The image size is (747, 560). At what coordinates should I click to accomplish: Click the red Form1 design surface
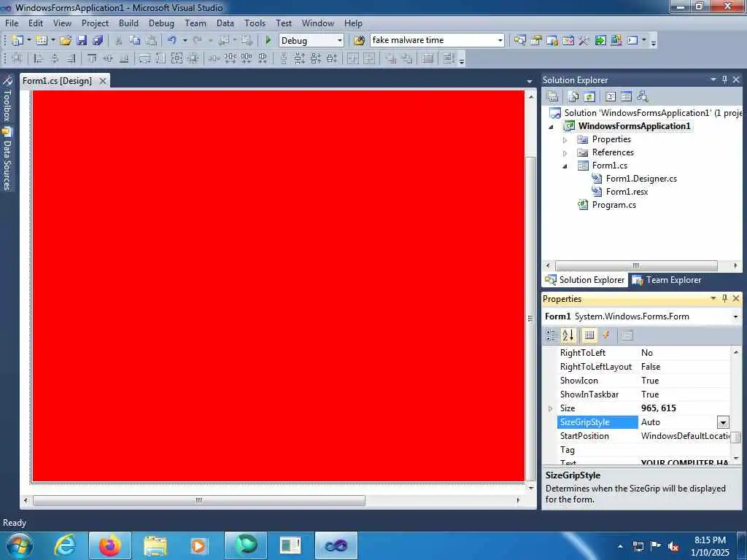[278, 286]
